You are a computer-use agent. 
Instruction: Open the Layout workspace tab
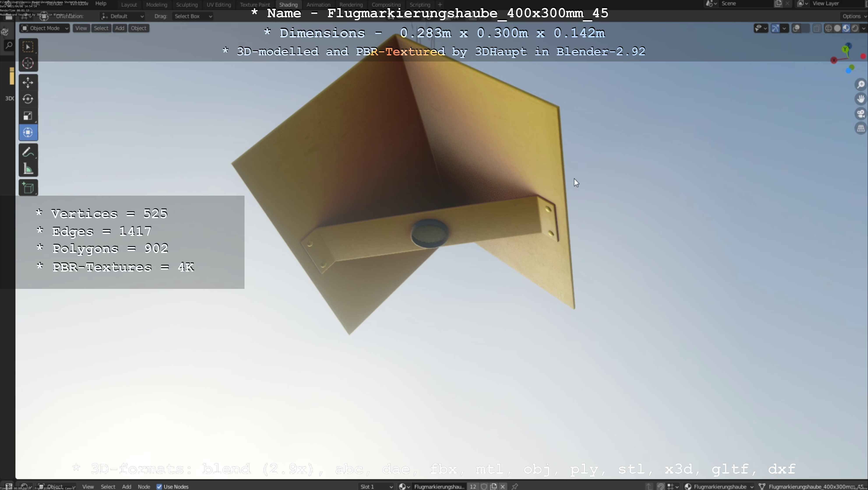[x=129, y=5]
